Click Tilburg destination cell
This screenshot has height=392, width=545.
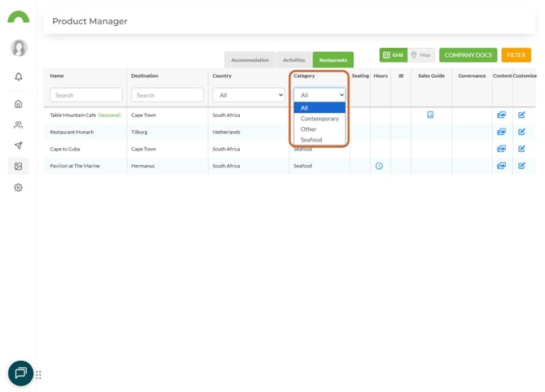(x=139, y=132)
